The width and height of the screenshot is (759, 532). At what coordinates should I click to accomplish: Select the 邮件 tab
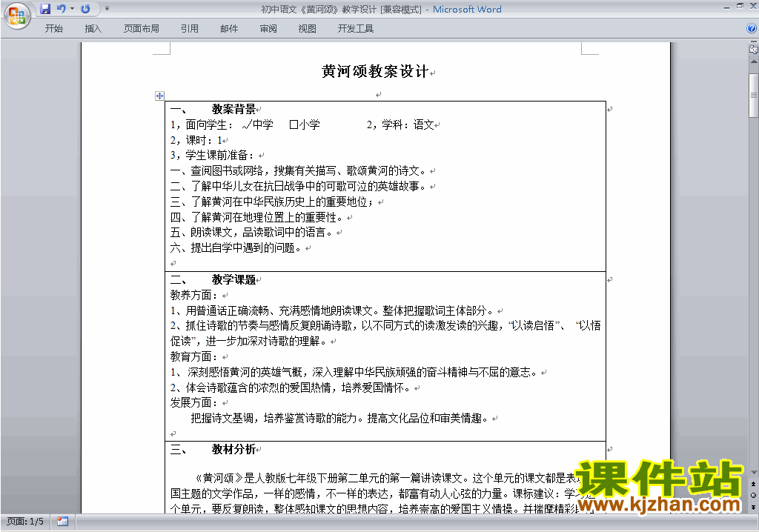[229, 29]
